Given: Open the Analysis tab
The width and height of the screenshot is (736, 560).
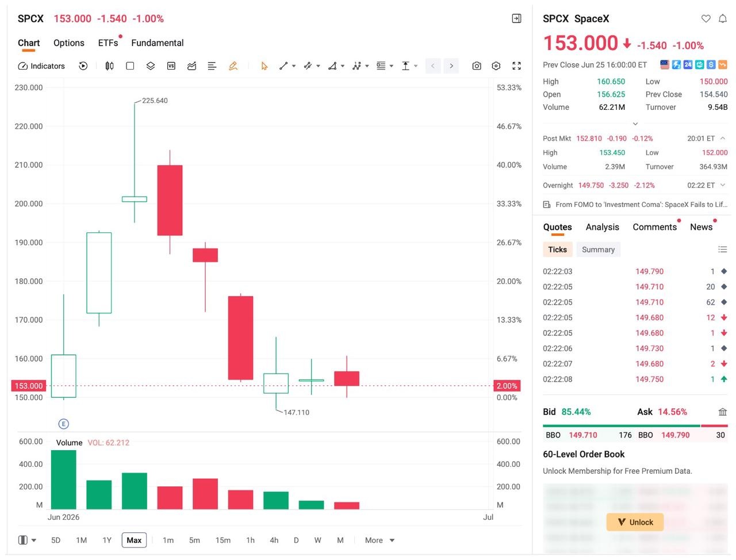Looking at the screenshot, I should [x=603, y=227].
